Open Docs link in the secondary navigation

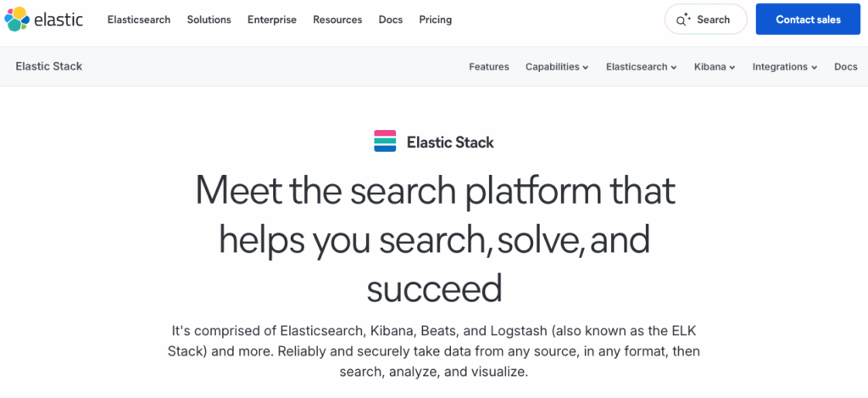point(846,67)
